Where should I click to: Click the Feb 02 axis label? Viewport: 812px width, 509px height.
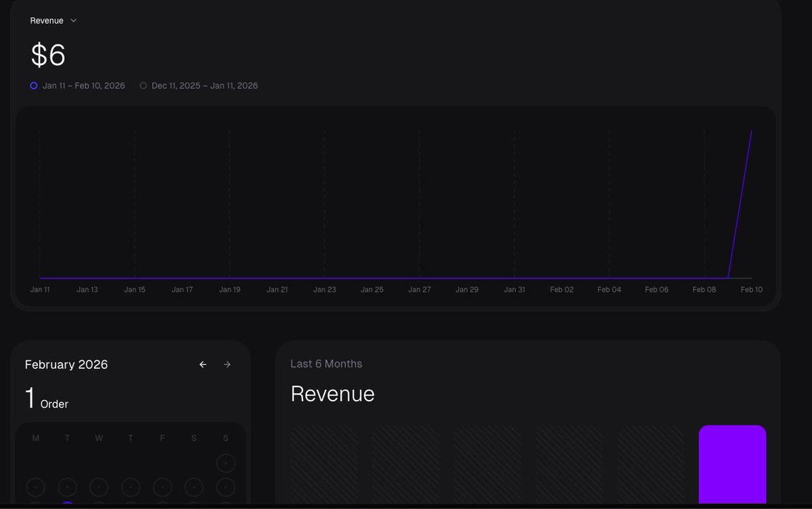pos(562,290)
